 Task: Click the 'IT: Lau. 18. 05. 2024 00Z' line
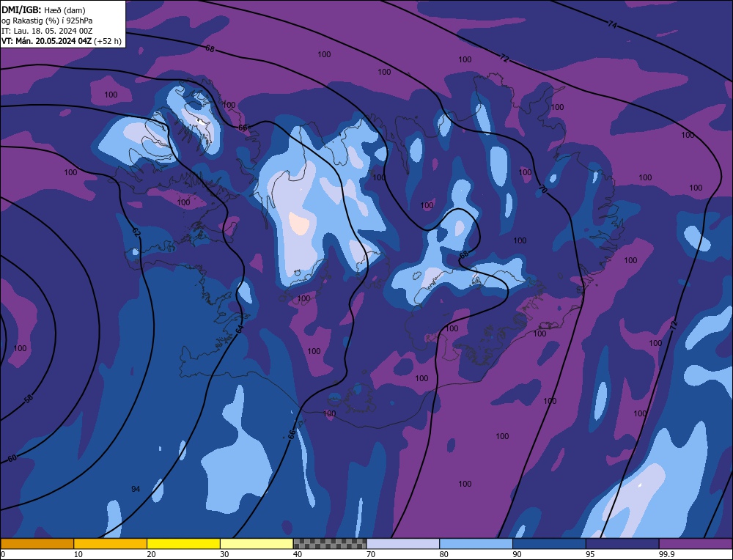coord(47,31)
